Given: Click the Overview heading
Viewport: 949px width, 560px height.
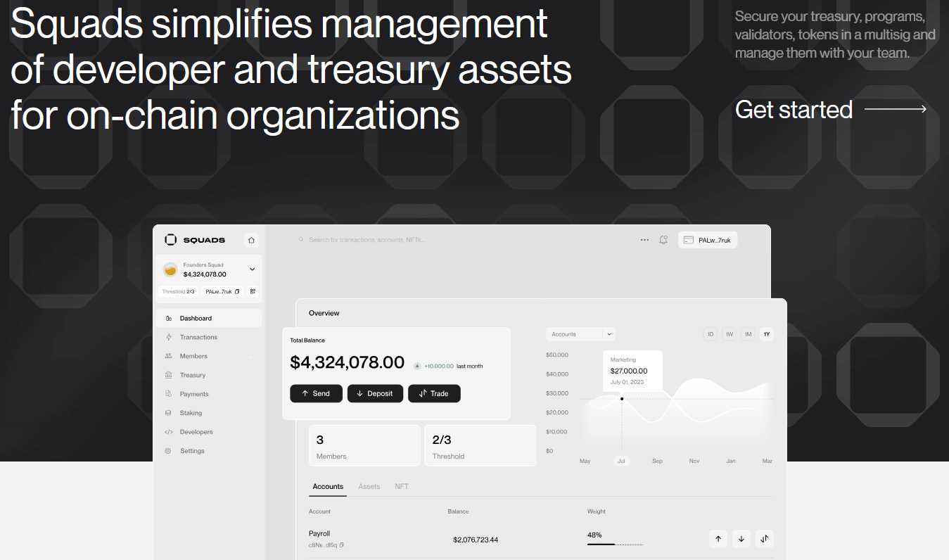Looking at the screenshot, I should (x=324, y=313).
